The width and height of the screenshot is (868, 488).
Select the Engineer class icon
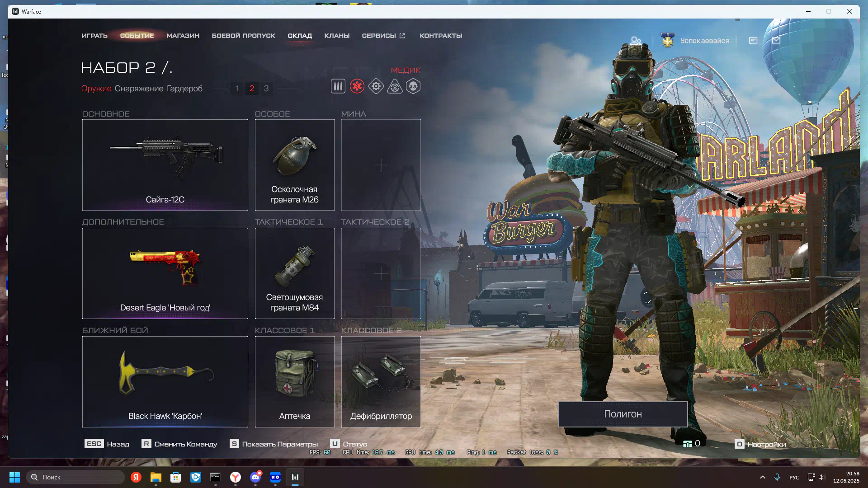click(x=376, y=86)
